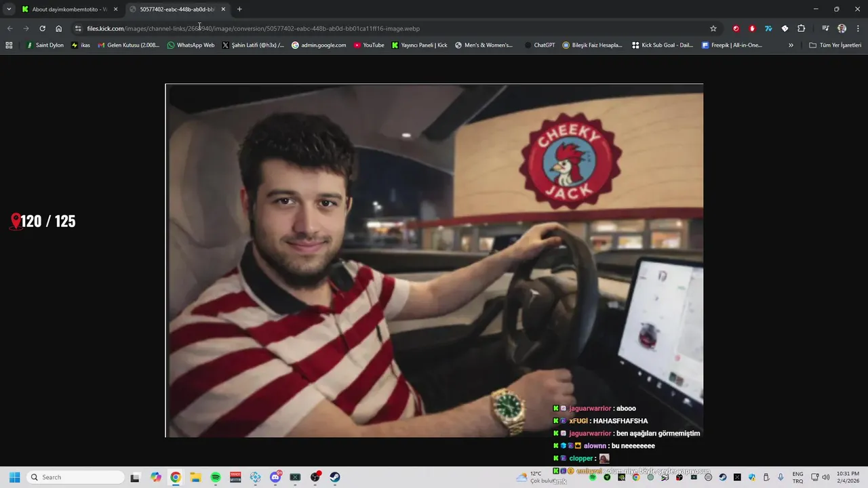Click the microphone icon in system tray
This screenshot has height=488, width=868.
(x=781, y=477)
